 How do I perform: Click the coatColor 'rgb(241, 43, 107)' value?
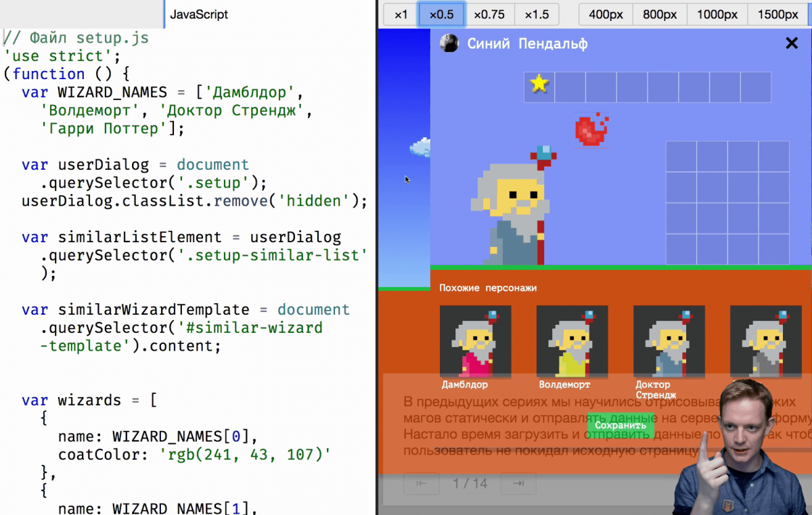point(245,455)
